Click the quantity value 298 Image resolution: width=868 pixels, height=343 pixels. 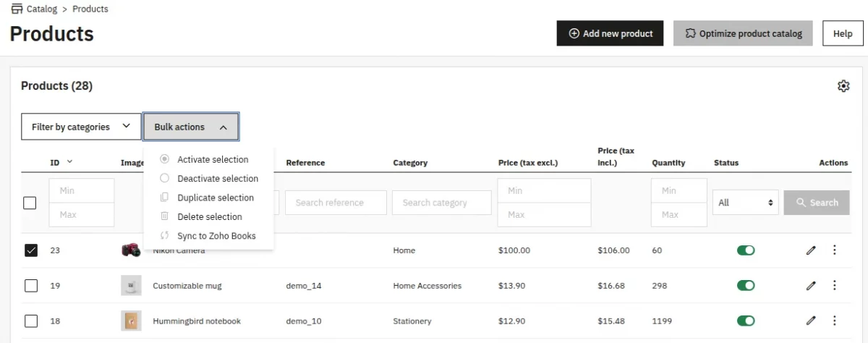[x=660, y=286]
